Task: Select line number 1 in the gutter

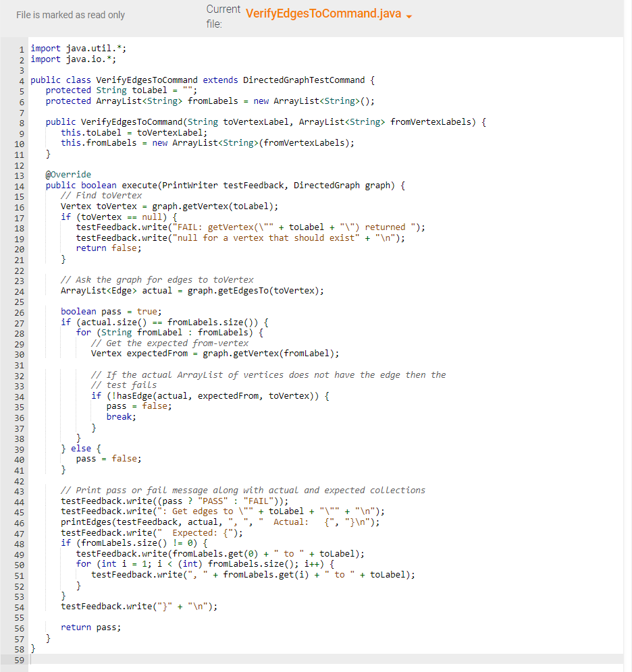Action: pos(21,49)
